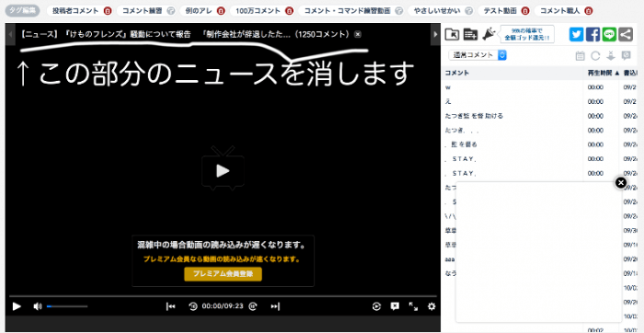Jump to the start of the video
The width and height of the screenshot is (644, 333).
[171, 306]
